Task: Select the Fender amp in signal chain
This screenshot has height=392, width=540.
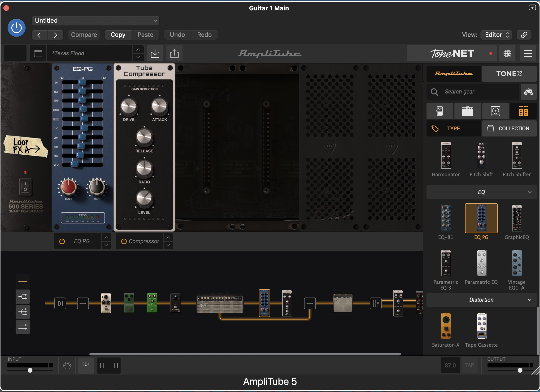Action: (x=220, y=303)
